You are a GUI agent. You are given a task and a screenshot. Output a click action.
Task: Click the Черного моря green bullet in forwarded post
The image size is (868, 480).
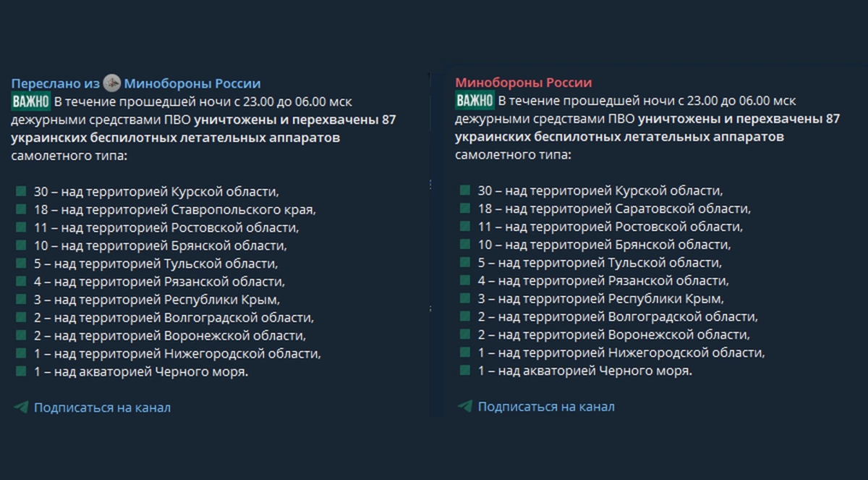pyautogui.click(x=21, y=372)
